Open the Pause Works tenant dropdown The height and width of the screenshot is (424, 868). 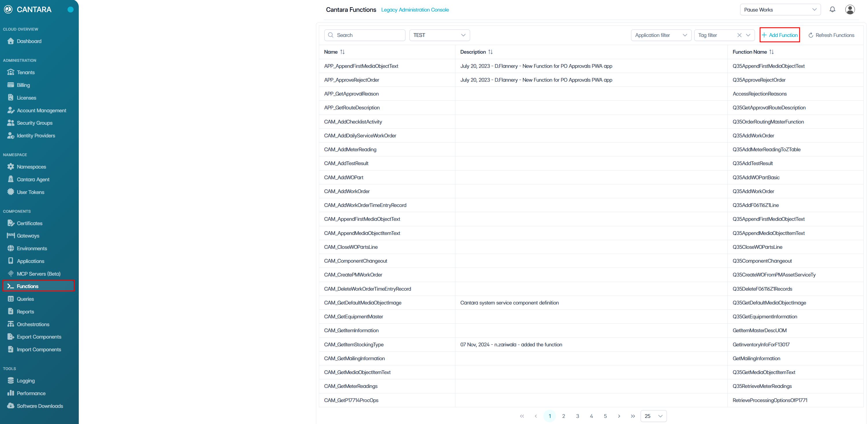(x=780, y=10)
